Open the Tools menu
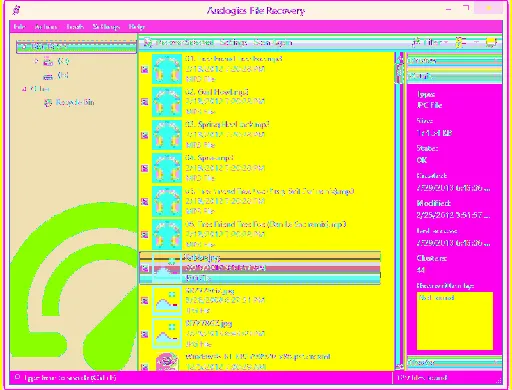 (75, 27)
